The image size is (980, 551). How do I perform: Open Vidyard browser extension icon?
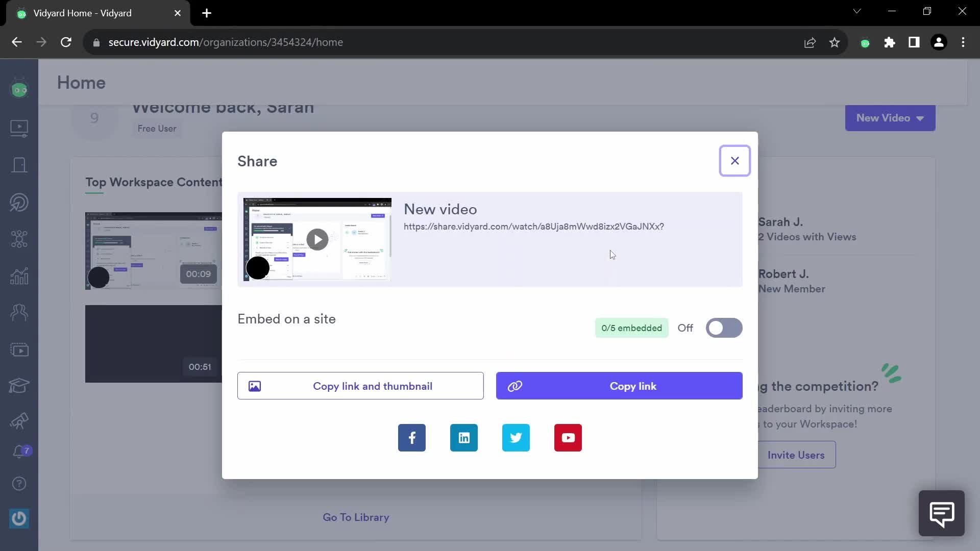pos(865,43)
